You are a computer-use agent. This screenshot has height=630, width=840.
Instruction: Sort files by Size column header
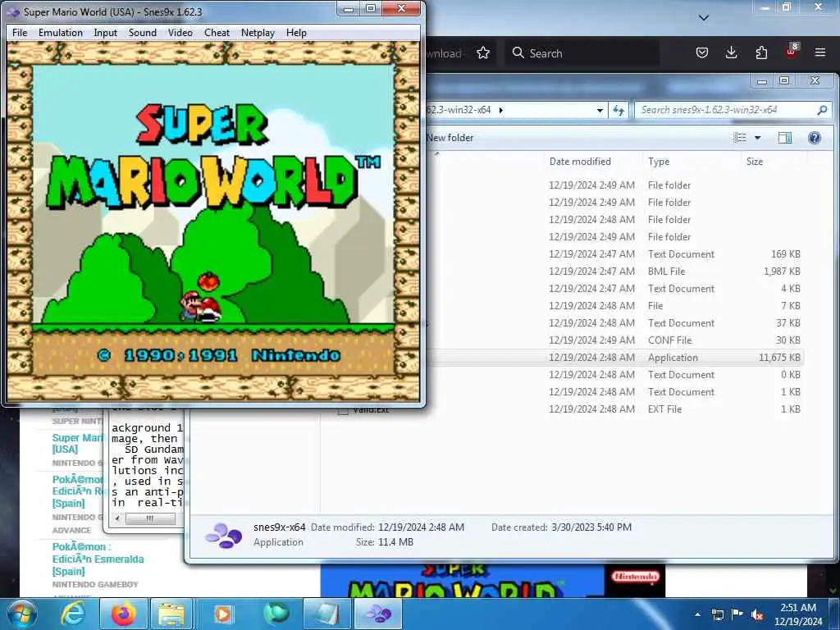[755, 162]
